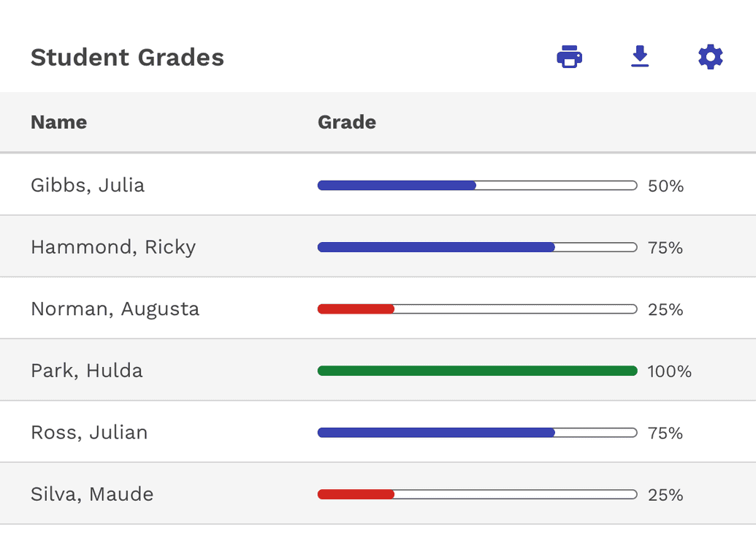The image size is (756, 541).
Task: Open the Settings gear icon
Action: [x=709, y=56]
